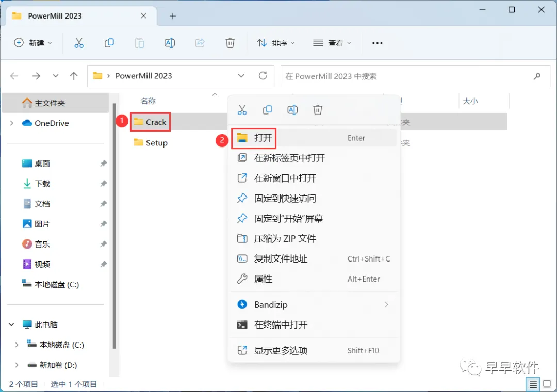Open the 新建 dropdown menu
The image size is (557, 392).
[33, 43]
